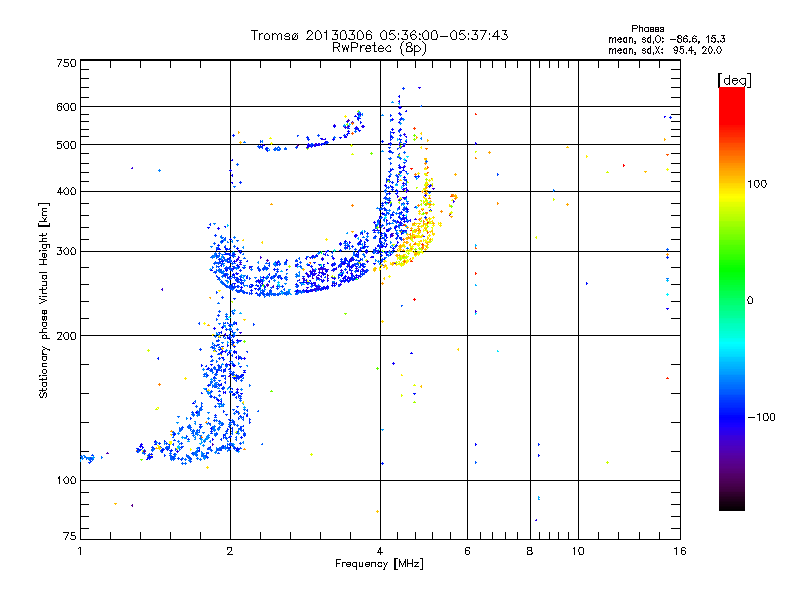The width and height of the screenshot is (800, 600).
Task: Click the 'mean, sd,X: 95.4, 20.0' statistic
Action: pos(665,50)
